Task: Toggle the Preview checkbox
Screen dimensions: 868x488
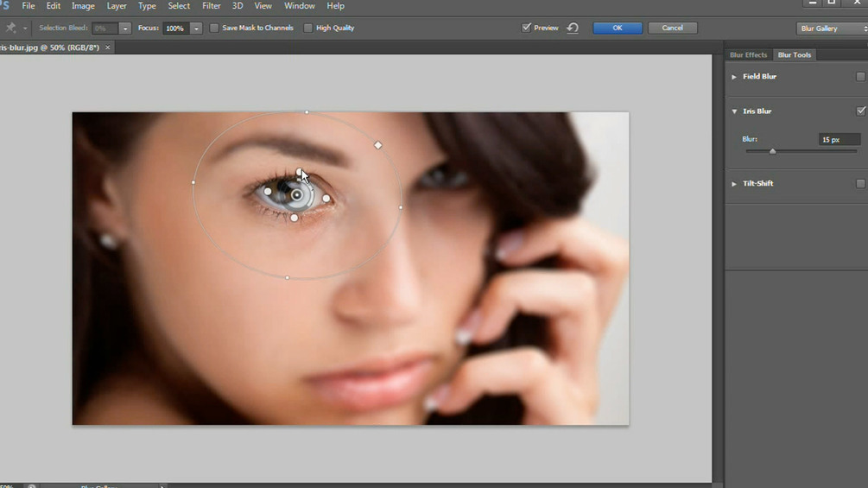Action: [526, 28]
